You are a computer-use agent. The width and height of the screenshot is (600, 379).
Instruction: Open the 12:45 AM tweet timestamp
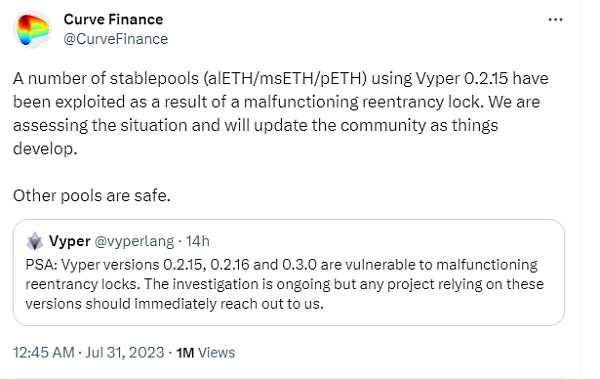coord(44,353)
